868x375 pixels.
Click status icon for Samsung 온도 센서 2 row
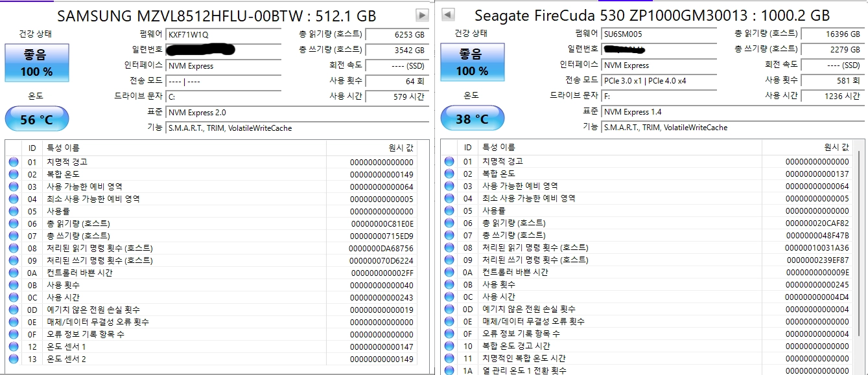click(14, 359)
